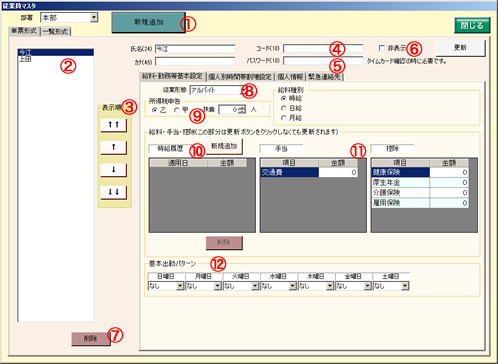Move employee to top with double up arrow
The width and height of the screenshot is (498, 364).
coord(114,125)
